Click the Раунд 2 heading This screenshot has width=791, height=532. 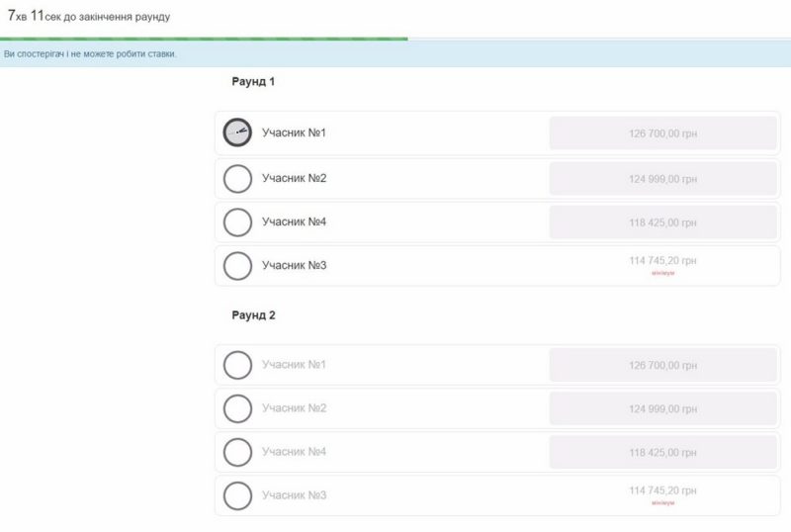point(253,315)
